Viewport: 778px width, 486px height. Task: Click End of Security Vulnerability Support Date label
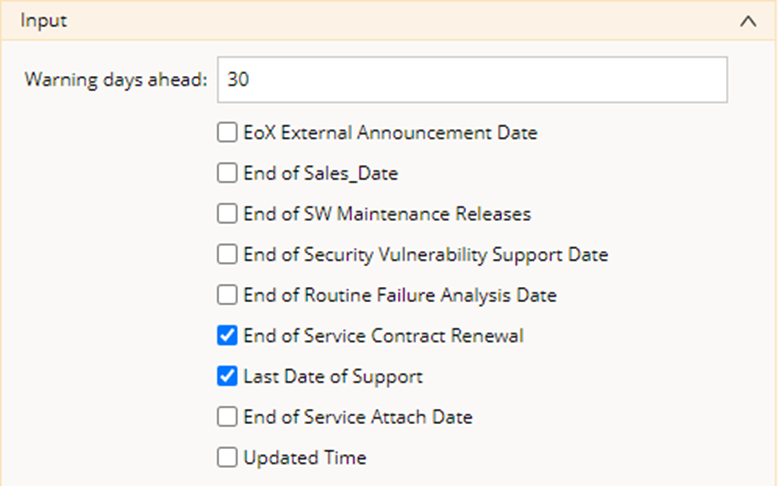tap(425, 255)
